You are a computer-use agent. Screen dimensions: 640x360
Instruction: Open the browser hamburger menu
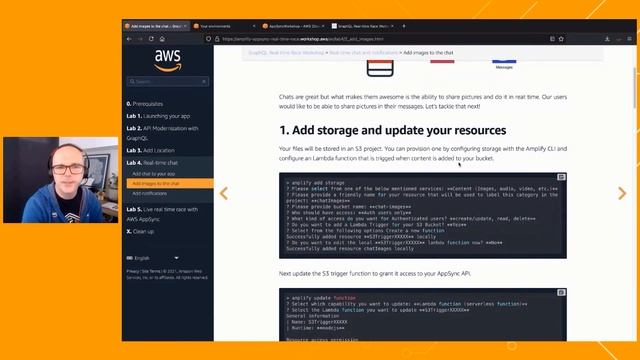coord(629,39)
